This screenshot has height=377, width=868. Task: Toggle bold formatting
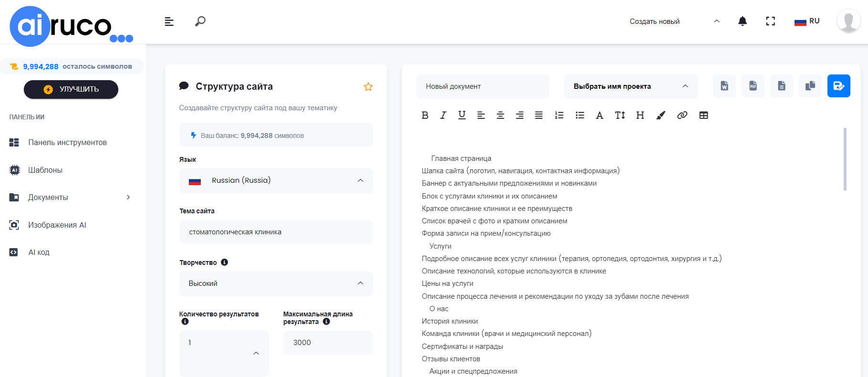(x=425, y=115)
